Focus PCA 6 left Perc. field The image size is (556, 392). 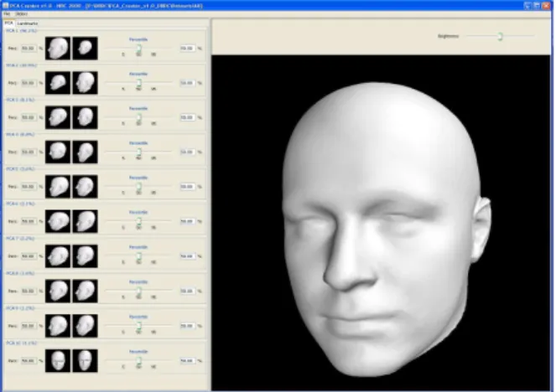pyautogui.click(x=29, y=221)
